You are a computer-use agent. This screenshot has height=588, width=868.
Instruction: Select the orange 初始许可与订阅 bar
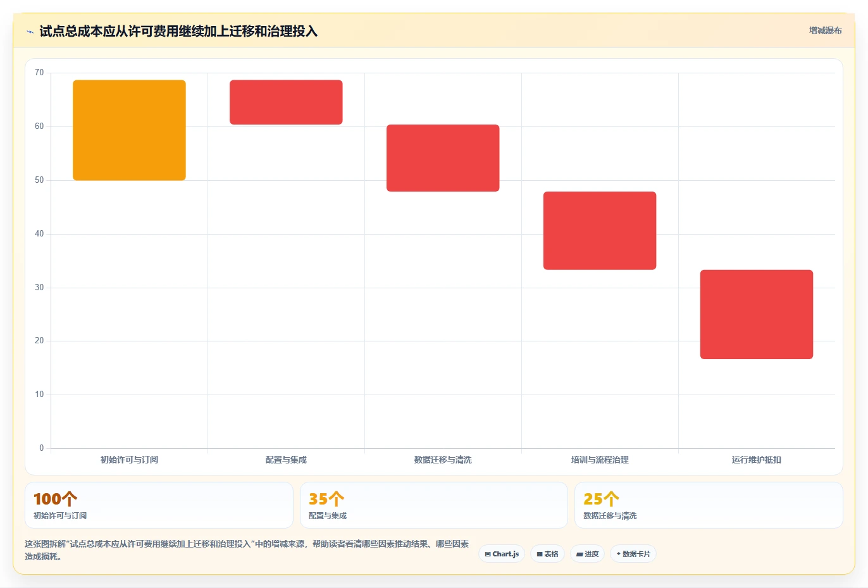pos(129,130)
